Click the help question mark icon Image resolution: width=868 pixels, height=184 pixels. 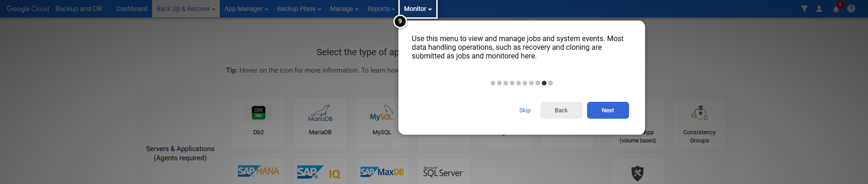pos(851,9)
